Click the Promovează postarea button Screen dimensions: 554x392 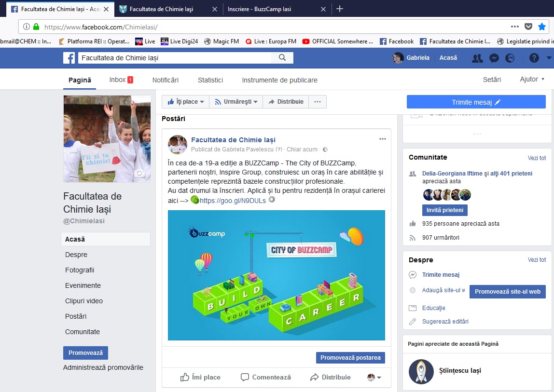[350, 358]
